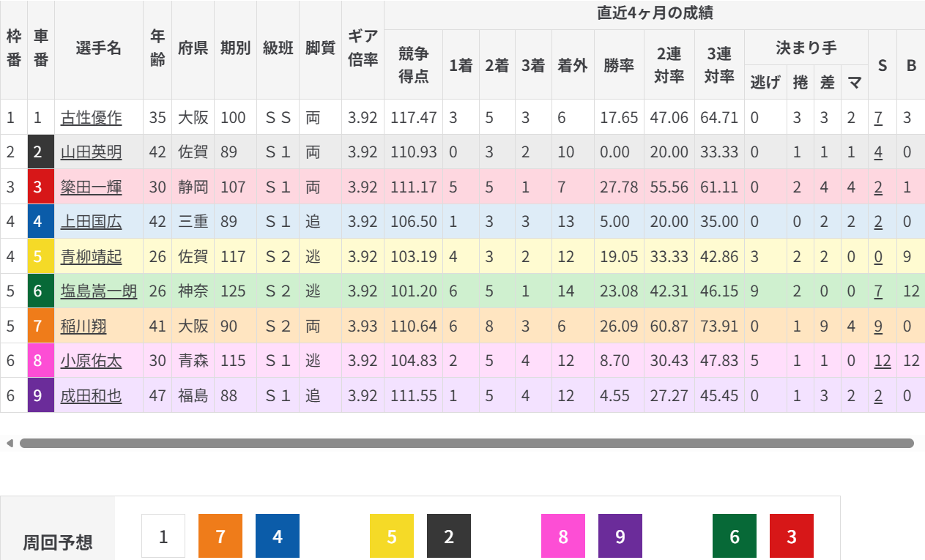The width and height of the screenshot is (925, 560).
Task: Click pink number 8 box in 周回予想
Action: [563, 537]
